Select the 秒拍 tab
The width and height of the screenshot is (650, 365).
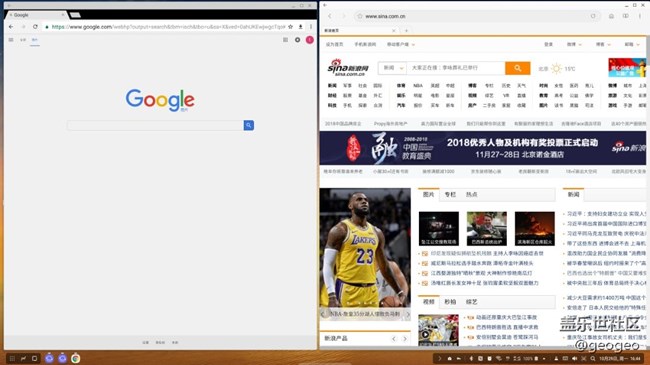(450, 302)
